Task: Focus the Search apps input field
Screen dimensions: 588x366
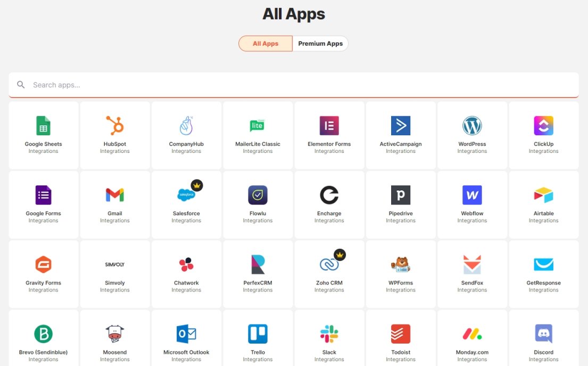Action: [294, 85]
